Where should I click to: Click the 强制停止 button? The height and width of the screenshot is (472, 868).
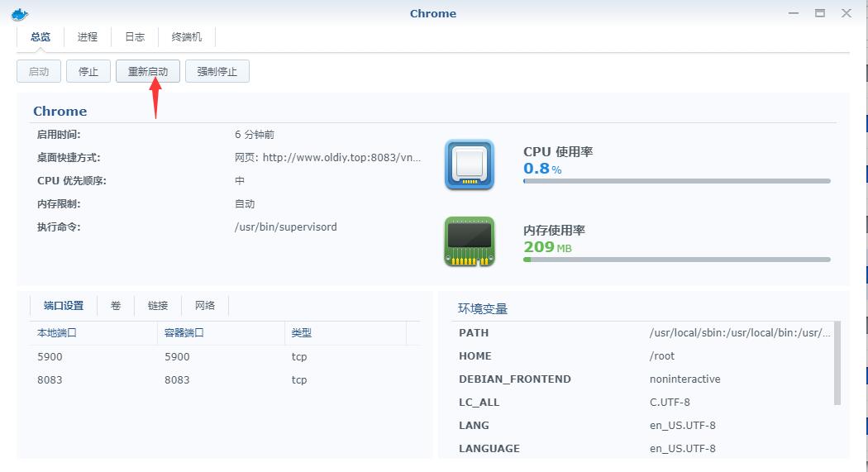(217, 72)
